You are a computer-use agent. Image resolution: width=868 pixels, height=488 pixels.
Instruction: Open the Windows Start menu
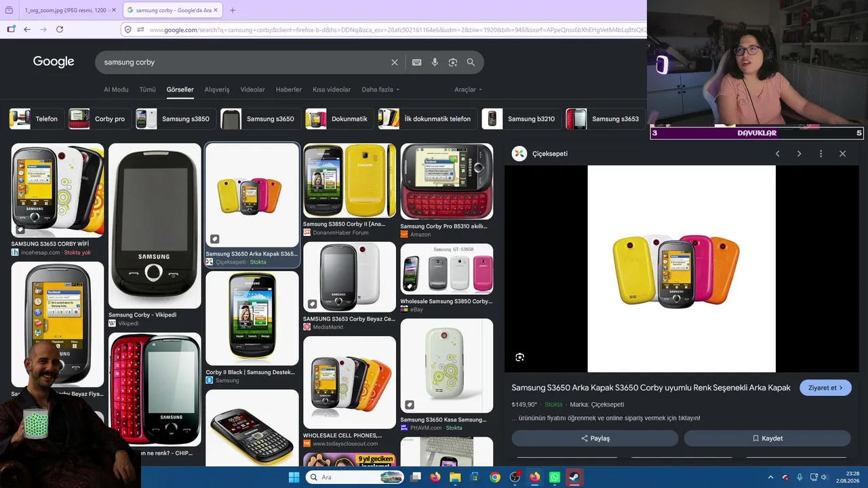[294, 477]
